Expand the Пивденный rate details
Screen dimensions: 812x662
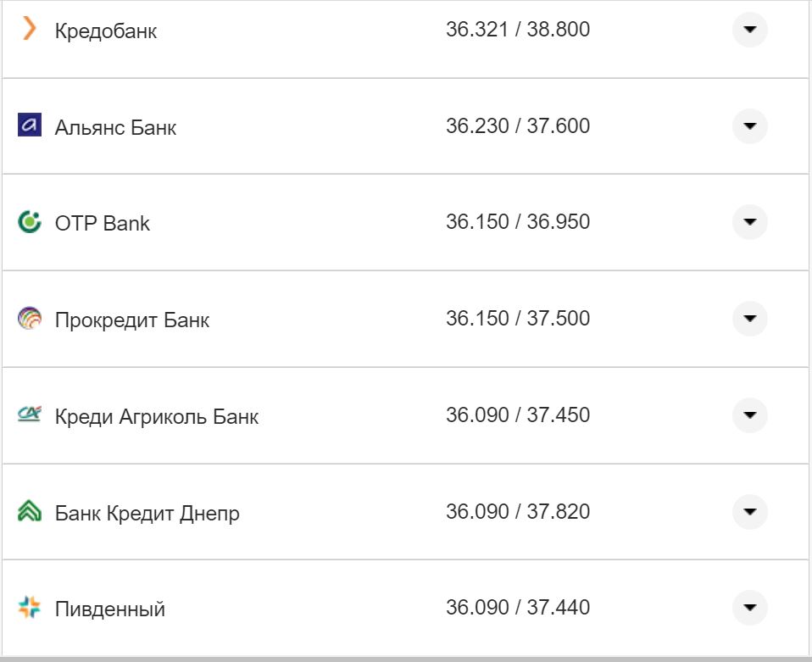749,609
